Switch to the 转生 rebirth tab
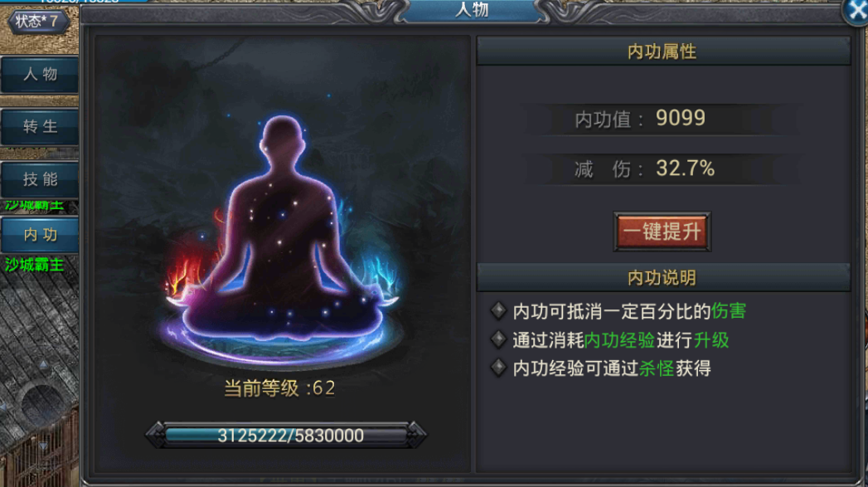 click(x=40, y=127)
